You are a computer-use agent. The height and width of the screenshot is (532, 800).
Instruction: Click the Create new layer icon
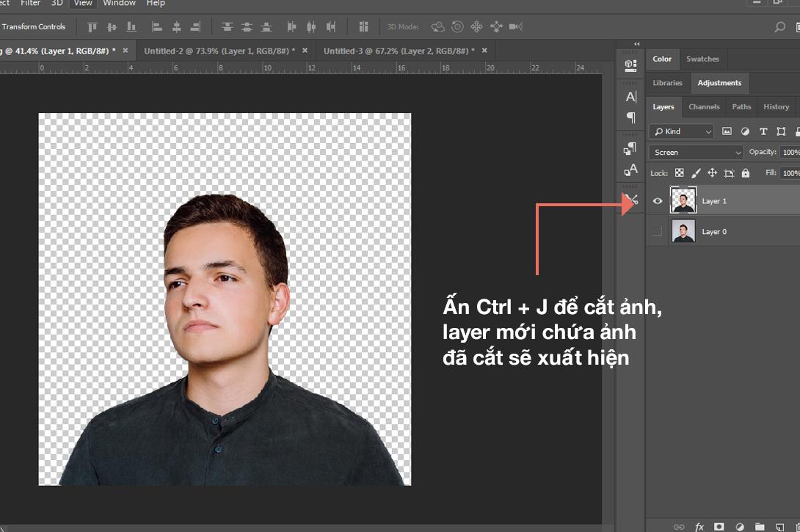pyautogui.click(x=779, y=525)
